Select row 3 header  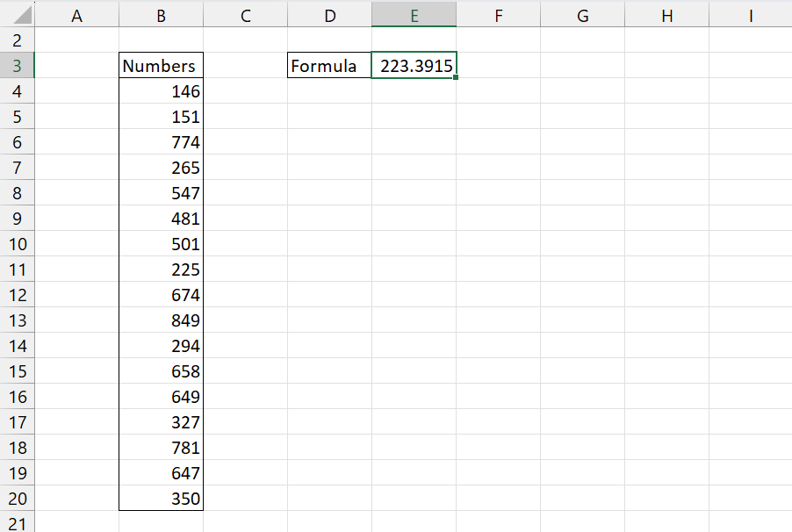pos(17,66)
